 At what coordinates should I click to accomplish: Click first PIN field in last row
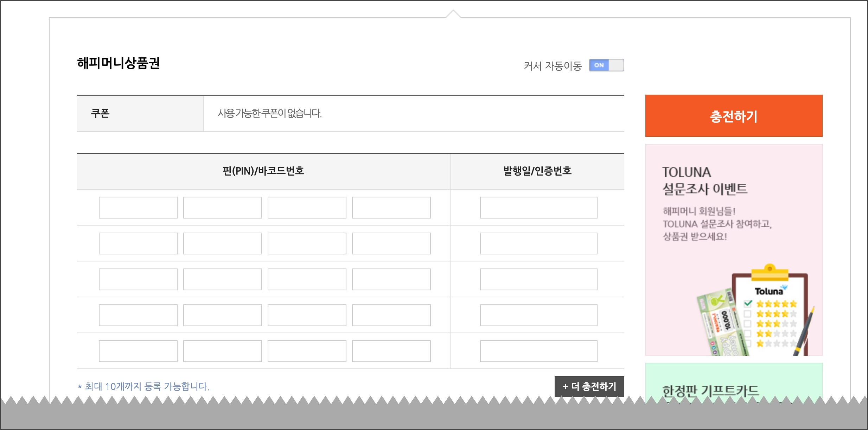click(138, 351)
